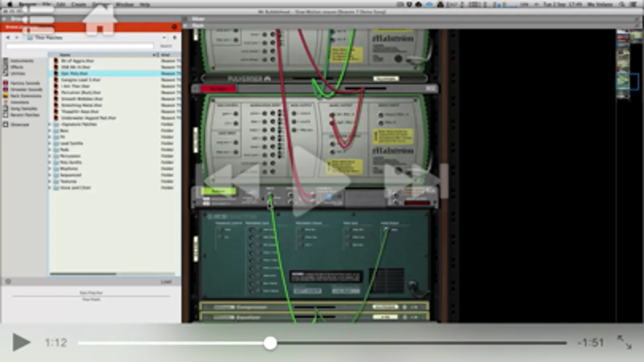Expand the Sequenced folder
This screenshot has height=362, width=644.
coord(50,175)
